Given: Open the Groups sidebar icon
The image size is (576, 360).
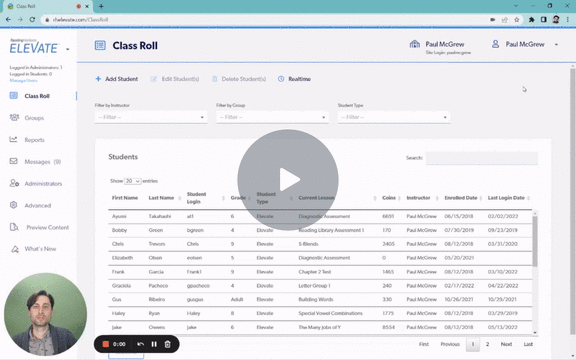Looking at the screenshot, I should coord(14,118).
